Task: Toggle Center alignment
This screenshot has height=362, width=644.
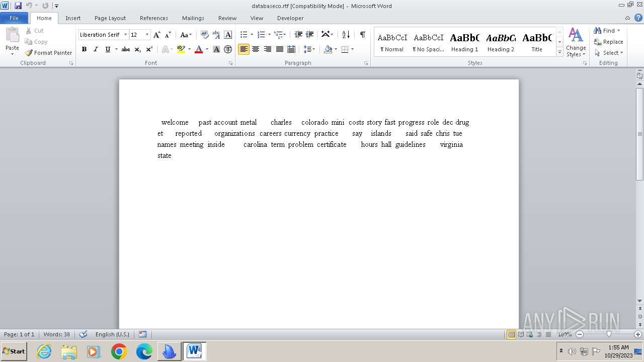Action: tap(256, 49)
